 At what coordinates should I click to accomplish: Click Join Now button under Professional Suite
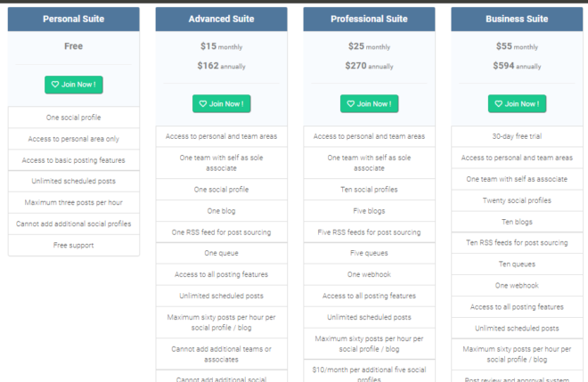[x=369, y=104]
